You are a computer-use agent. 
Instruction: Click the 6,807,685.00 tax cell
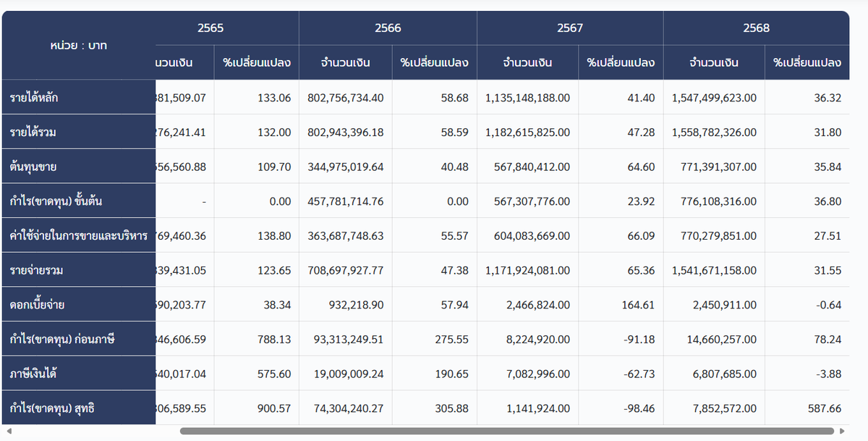pos(715,374)
